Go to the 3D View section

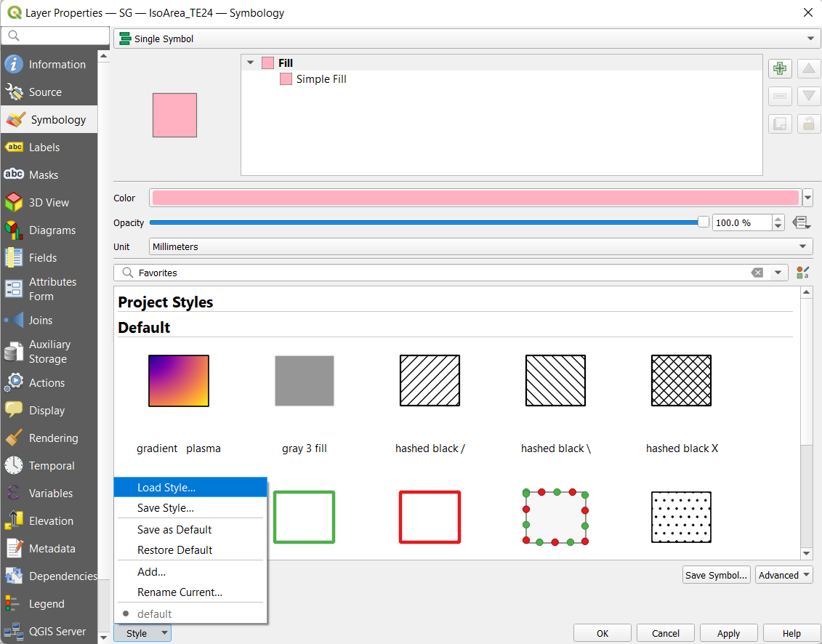49,203
